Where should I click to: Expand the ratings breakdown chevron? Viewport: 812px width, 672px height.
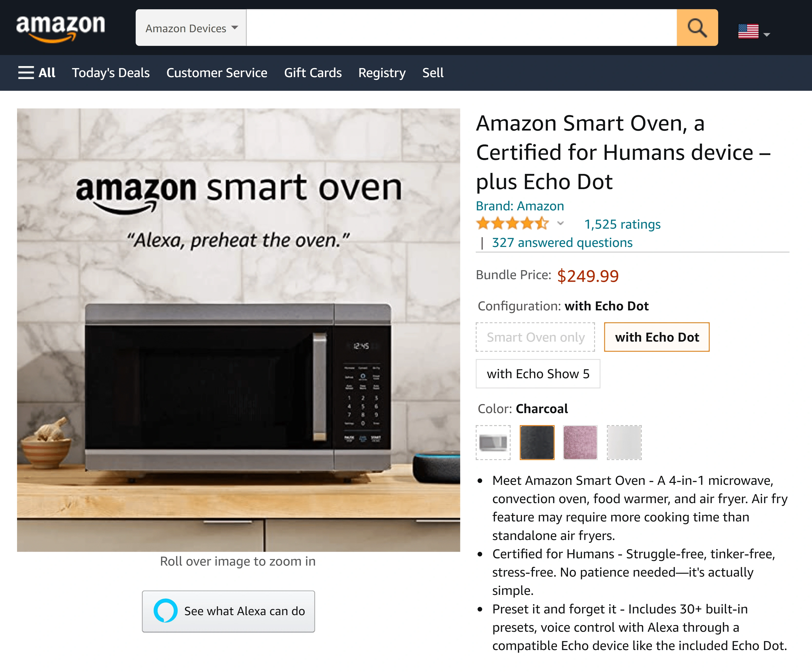pos(560,223)
